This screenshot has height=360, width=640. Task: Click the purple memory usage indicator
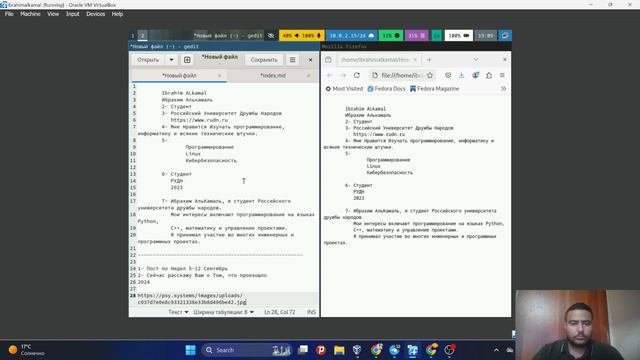tap(417, 36)
